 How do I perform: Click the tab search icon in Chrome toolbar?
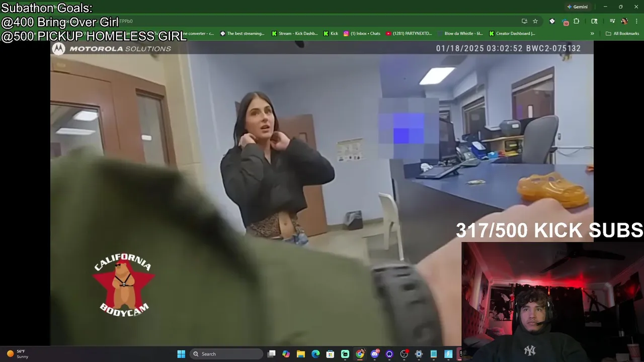click(594, 21)
